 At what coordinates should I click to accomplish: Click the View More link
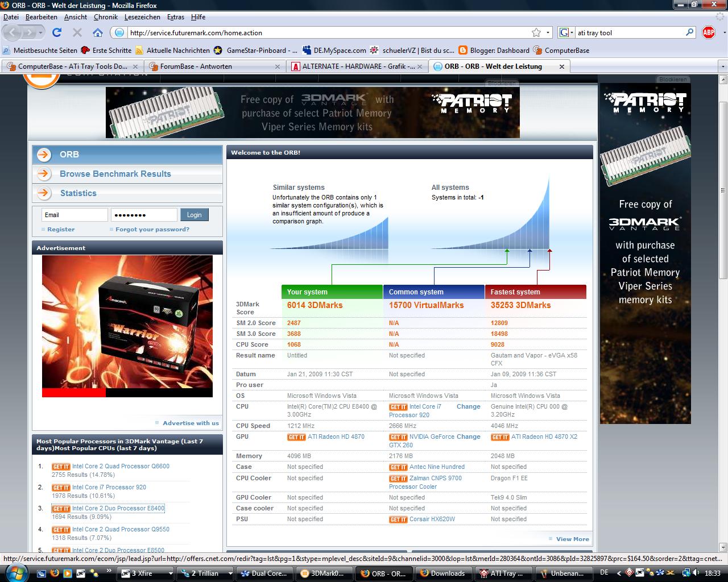click(572, 539)
